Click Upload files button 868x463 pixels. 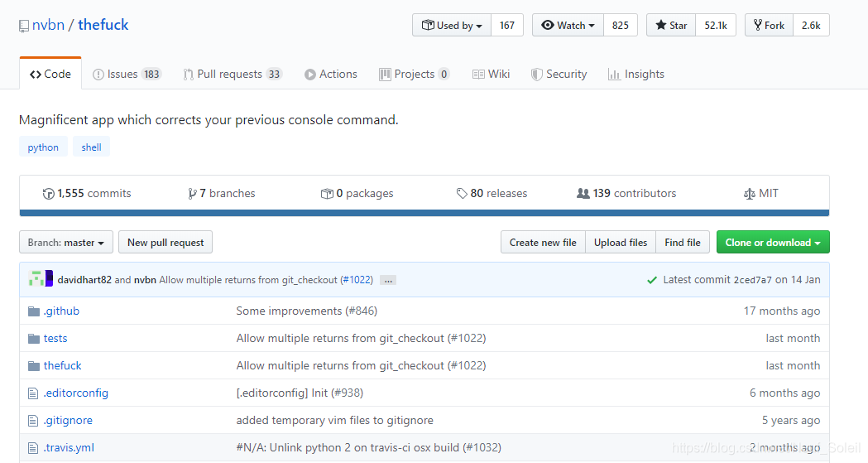pyautogui.click(x=621, y=242)
